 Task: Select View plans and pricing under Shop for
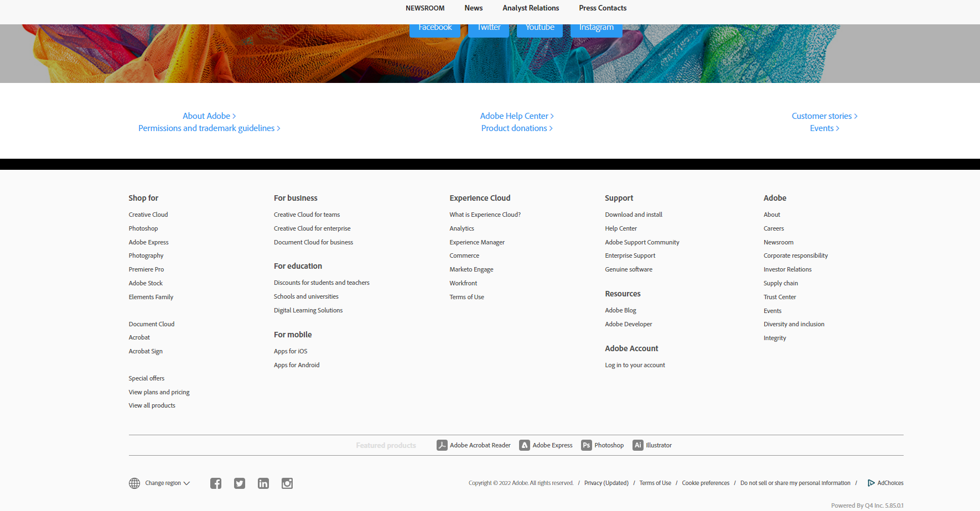(x=159, y=392)
